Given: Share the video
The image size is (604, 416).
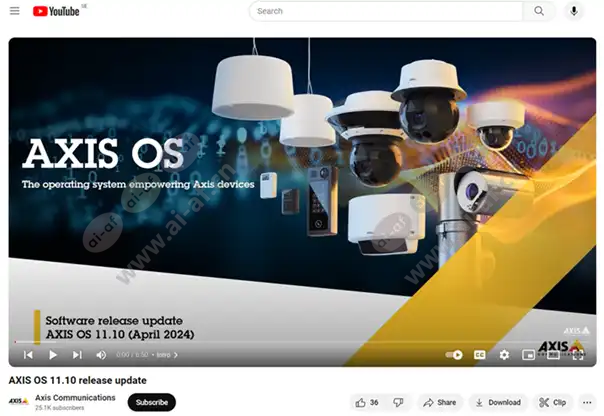Looking at the screenshot, I should pyautogui.click(x=440, y=403).
